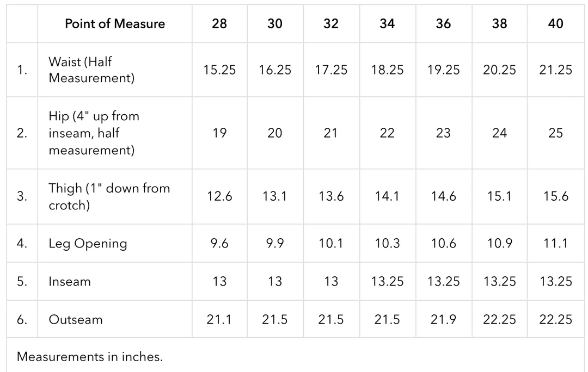Click the size 40 column header
This screenshot has width=588, height=372.
click(x=555, y=23)
